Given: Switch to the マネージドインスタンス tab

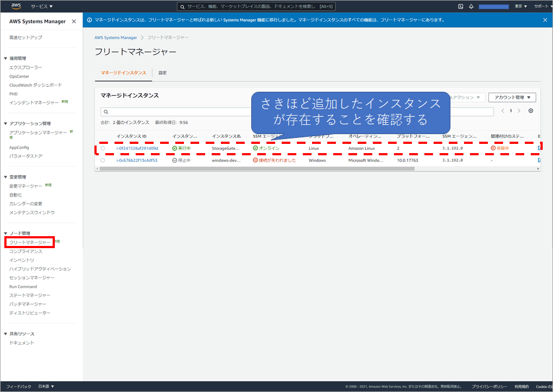Looking at the screenshot, I should coord(123,73).
